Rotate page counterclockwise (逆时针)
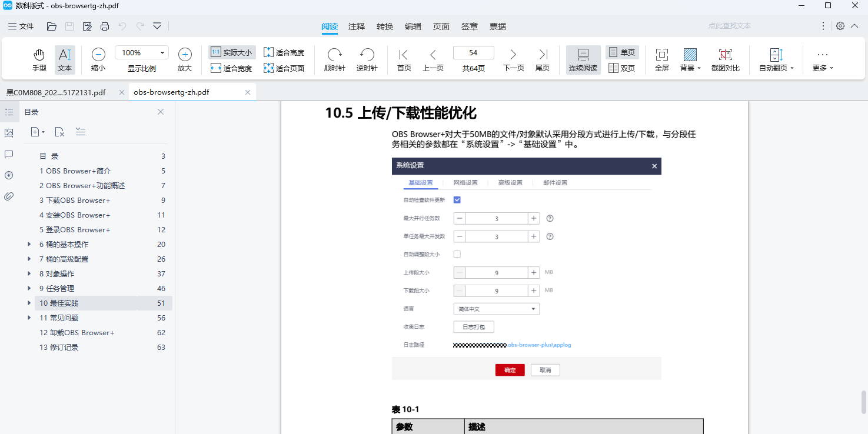 click(x=367, y=61)
